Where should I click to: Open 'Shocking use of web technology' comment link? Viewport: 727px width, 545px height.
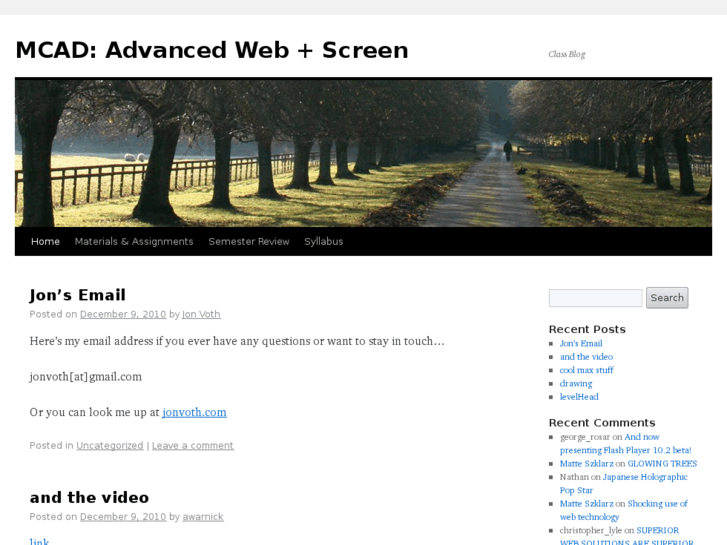coord(624,510)
